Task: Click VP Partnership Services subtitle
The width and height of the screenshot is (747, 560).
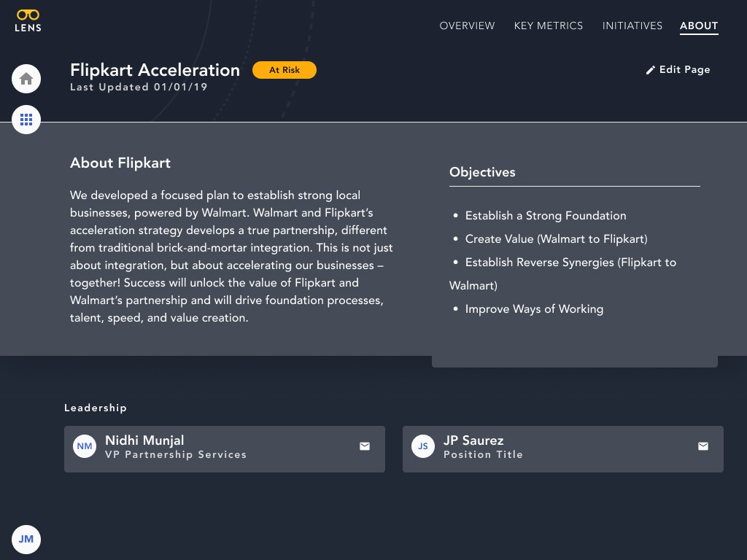Action: tap(176, 455)
